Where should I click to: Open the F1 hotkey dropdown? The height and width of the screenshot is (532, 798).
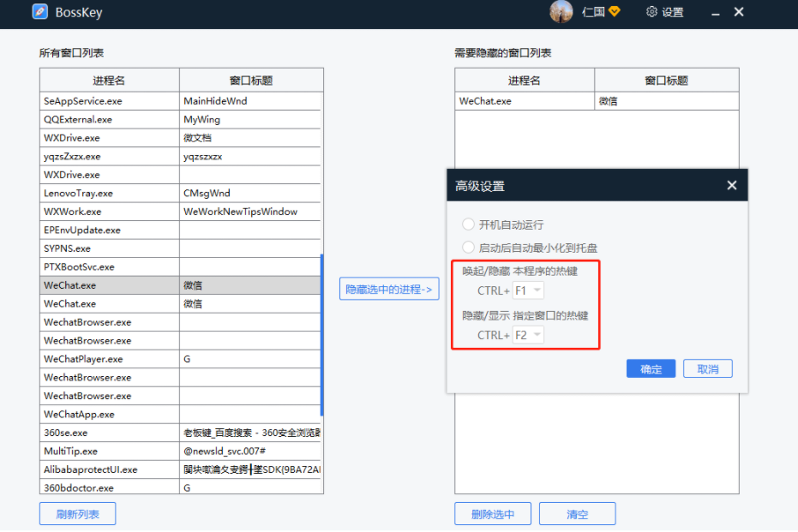pos(528,290)
